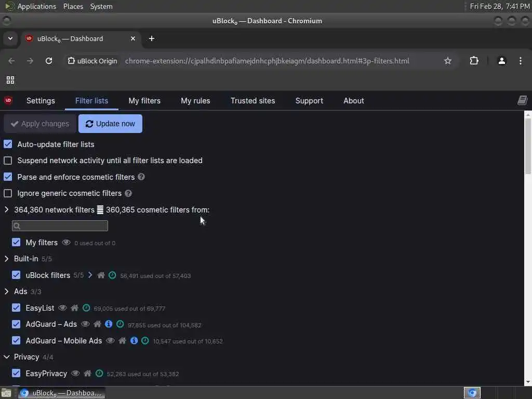Click the Update now button
Viewport: 532px width, 399px height.
[110, 124]
